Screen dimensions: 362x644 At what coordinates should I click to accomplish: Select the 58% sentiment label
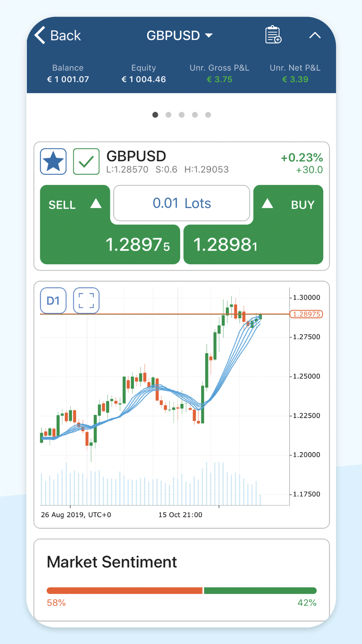56,603
